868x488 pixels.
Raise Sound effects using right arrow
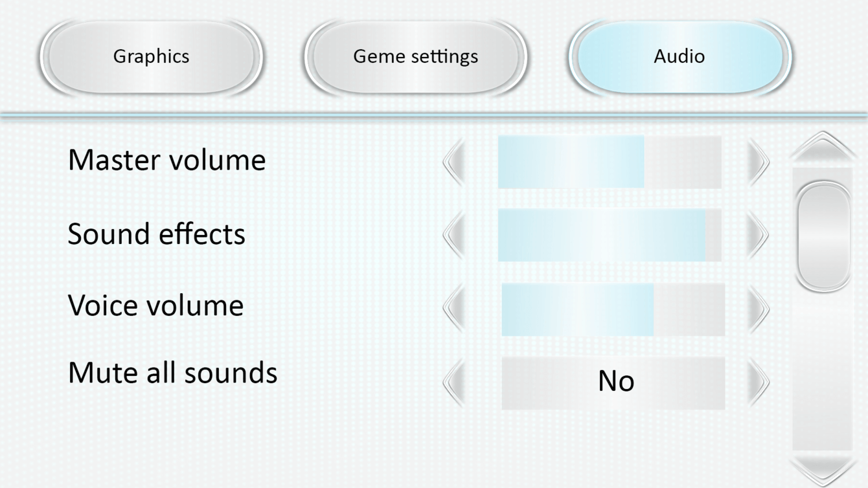[759, 234]
